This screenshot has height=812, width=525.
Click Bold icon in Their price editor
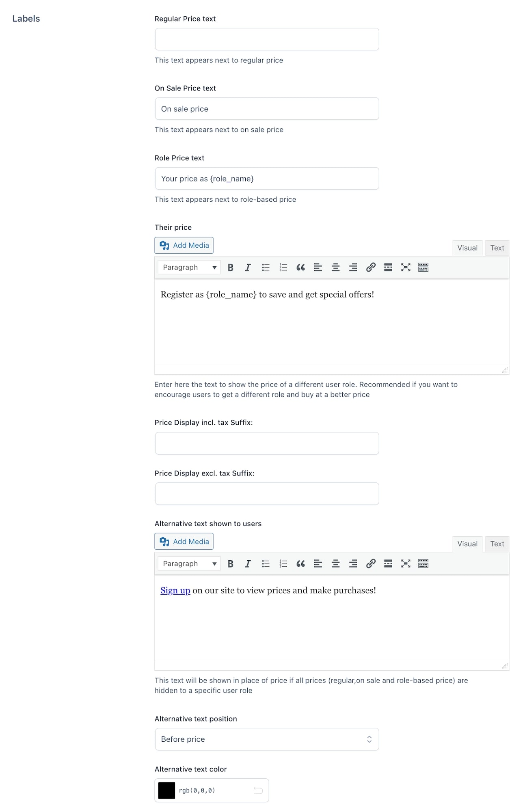(230, 268)
